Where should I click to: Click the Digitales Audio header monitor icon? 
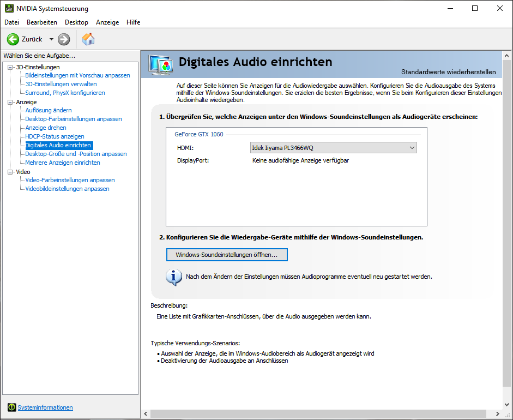[x=160, y=64]
